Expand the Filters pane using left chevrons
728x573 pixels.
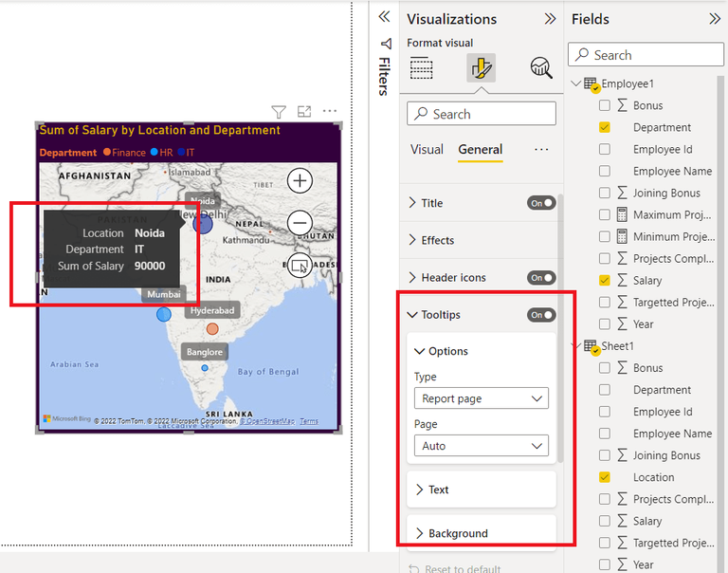click(x=384, y=17)
